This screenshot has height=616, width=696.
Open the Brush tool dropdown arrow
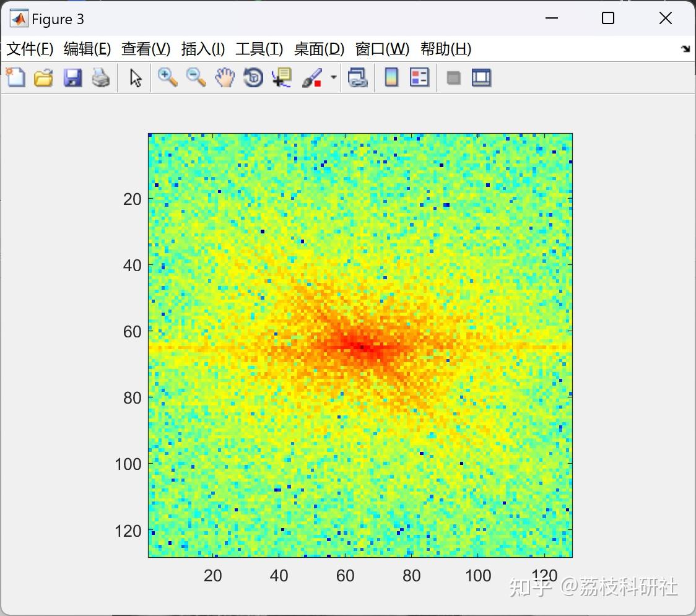(333, 77)
